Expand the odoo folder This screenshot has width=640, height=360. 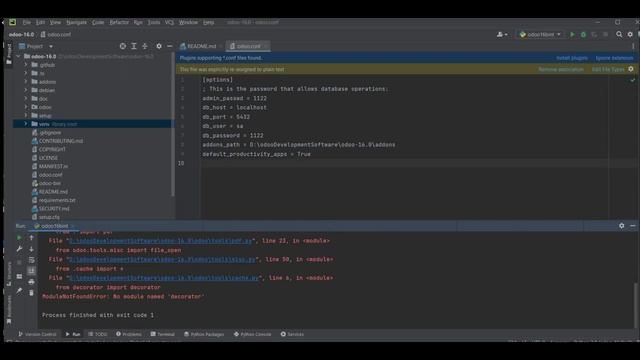(x=26, y=107)
